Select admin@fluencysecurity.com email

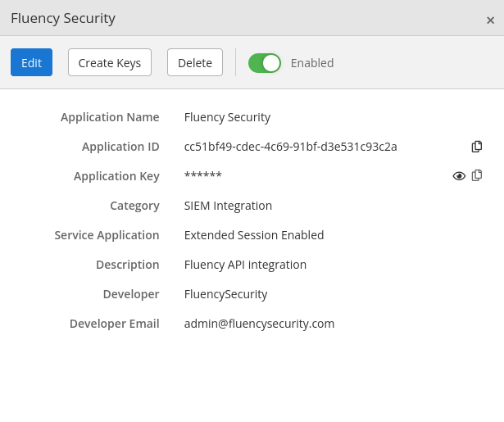[x=259, y=324]
